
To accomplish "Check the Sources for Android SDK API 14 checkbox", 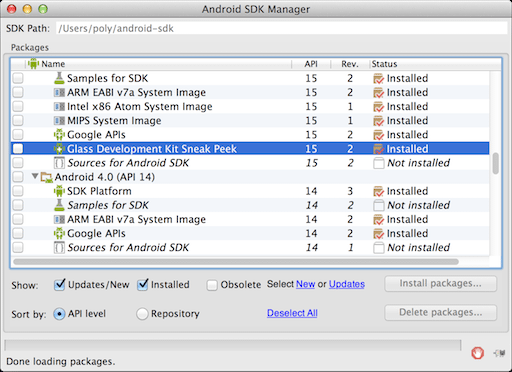I will 18,247.
